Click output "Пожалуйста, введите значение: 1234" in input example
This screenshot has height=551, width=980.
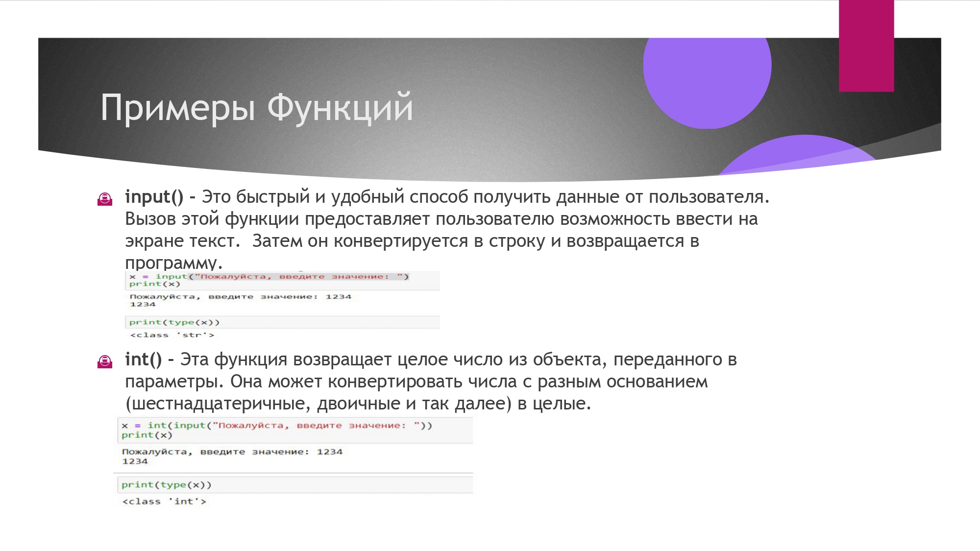click(241, 297)
